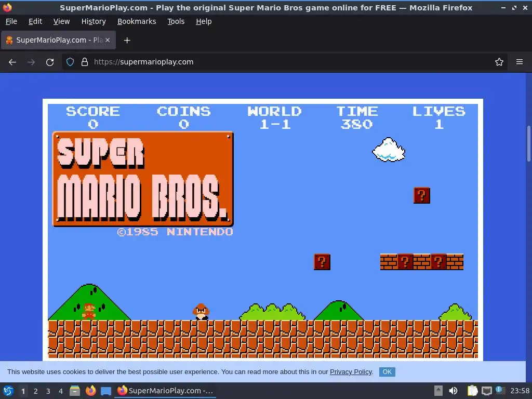
Task: Open the file manager taskbar icon
Action: [75, 391]
